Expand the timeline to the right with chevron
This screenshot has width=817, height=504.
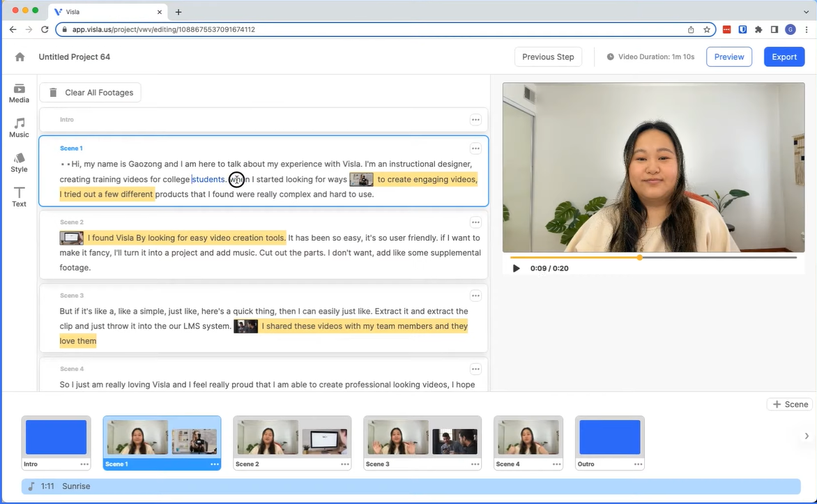pos(807,436)
